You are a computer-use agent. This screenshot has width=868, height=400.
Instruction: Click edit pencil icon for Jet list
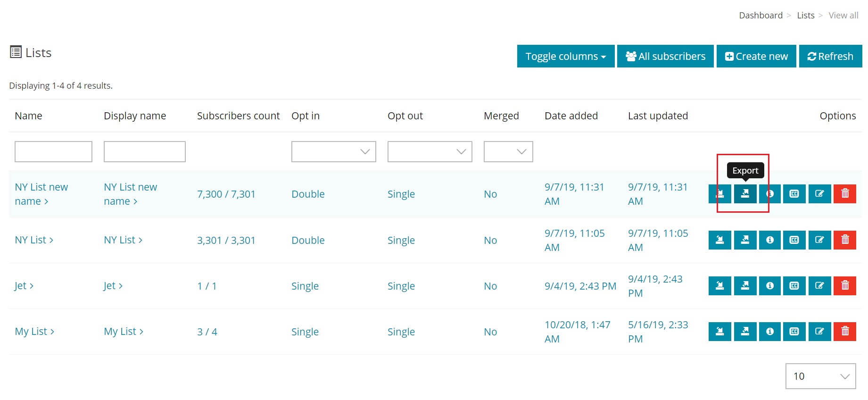(x=819, y=286)
